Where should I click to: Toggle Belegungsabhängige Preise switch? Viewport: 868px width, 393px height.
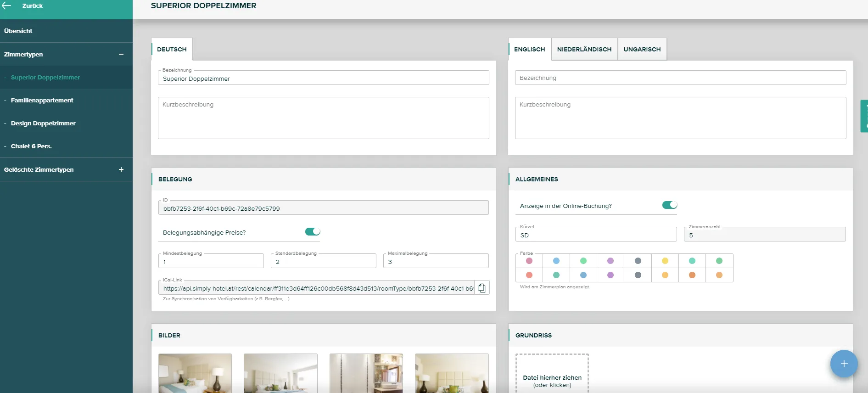pyautogui.click(x=313, y=231)
